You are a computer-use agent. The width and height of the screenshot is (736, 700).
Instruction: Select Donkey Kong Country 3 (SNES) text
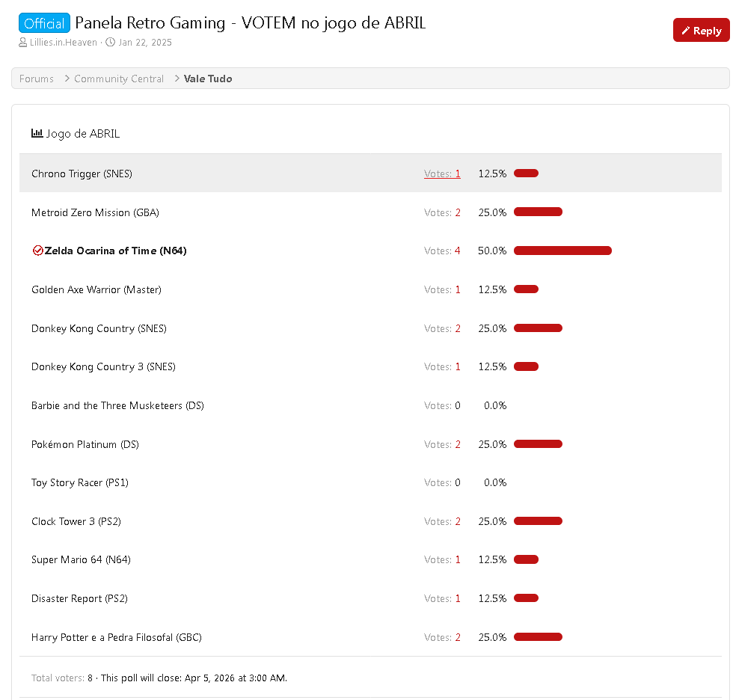103,367
